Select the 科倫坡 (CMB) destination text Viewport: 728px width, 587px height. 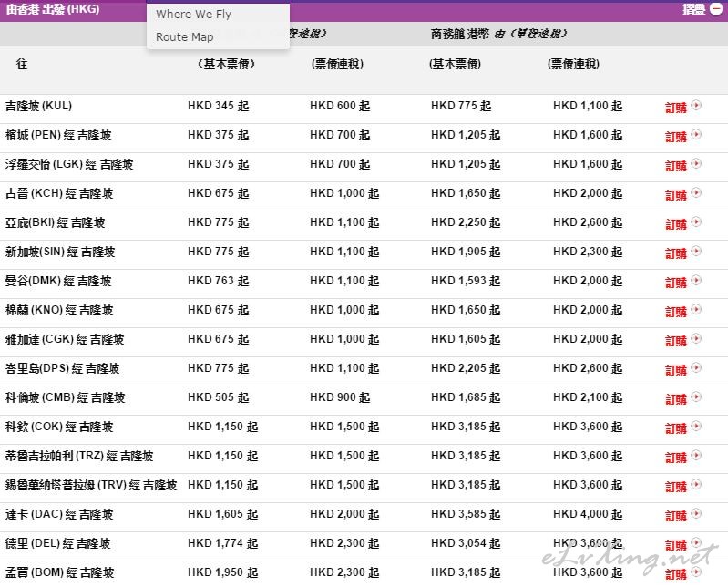click(x=65, y=398)
